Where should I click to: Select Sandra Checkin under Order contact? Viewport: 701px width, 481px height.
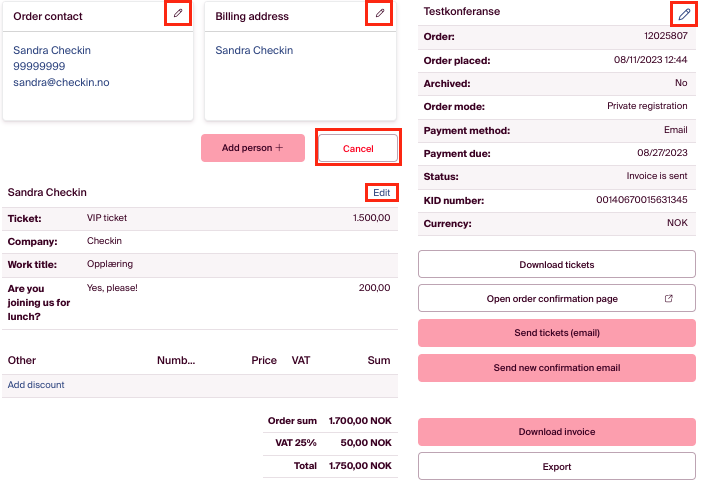tap(52, 50)
